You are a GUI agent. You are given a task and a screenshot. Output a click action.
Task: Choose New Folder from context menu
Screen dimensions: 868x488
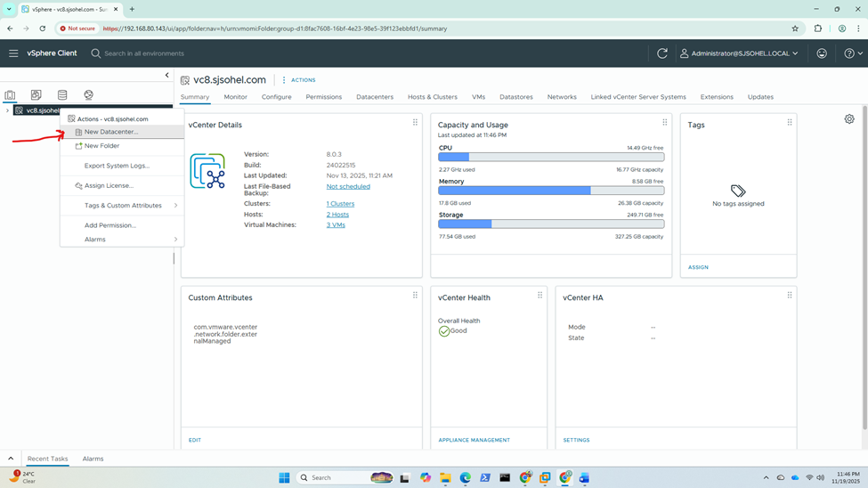(x=122, y=146)
